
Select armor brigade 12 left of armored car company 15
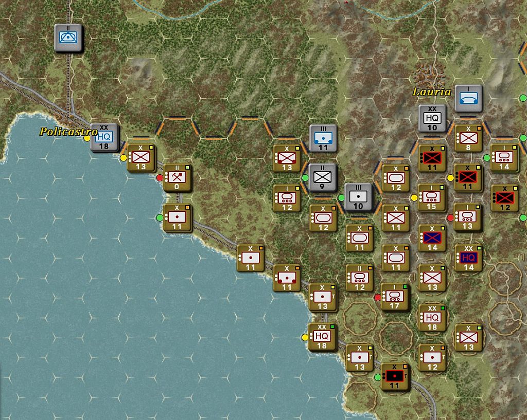[x=396, y=178]
